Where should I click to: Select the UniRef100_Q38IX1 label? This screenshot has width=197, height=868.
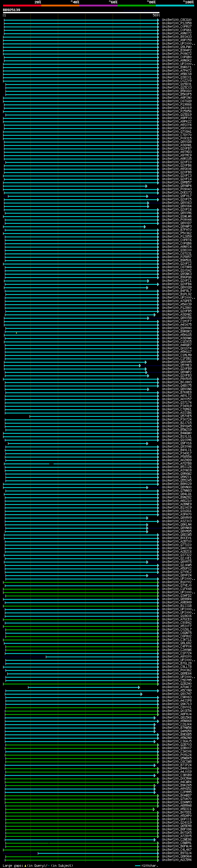[176, 78]
